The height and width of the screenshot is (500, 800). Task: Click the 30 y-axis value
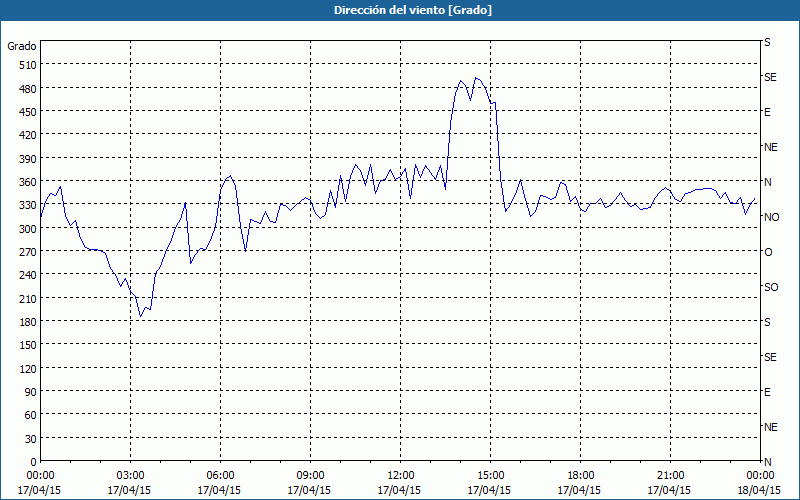coord(31,439)
